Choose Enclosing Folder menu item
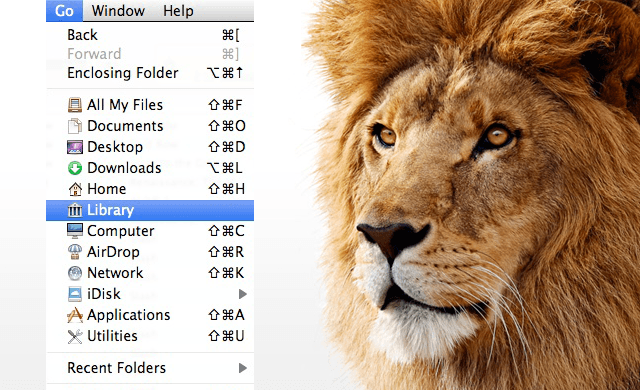 (123, 73)
